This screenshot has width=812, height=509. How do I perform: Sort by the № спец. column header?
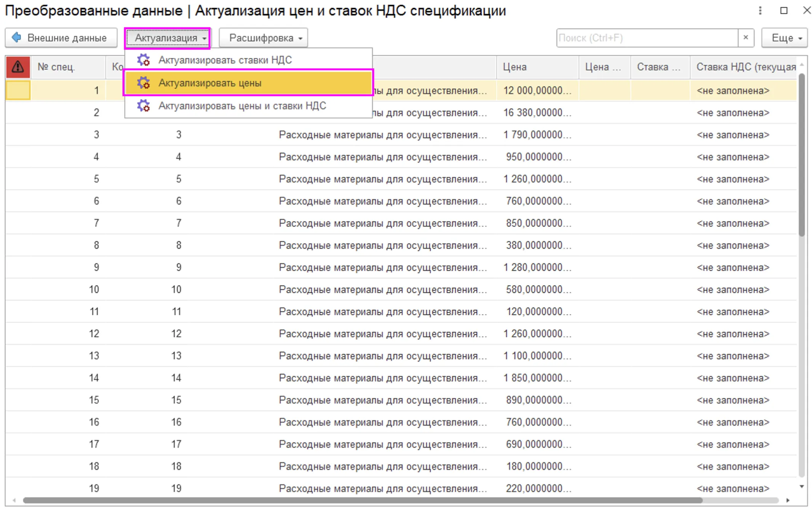coord(68,67)
